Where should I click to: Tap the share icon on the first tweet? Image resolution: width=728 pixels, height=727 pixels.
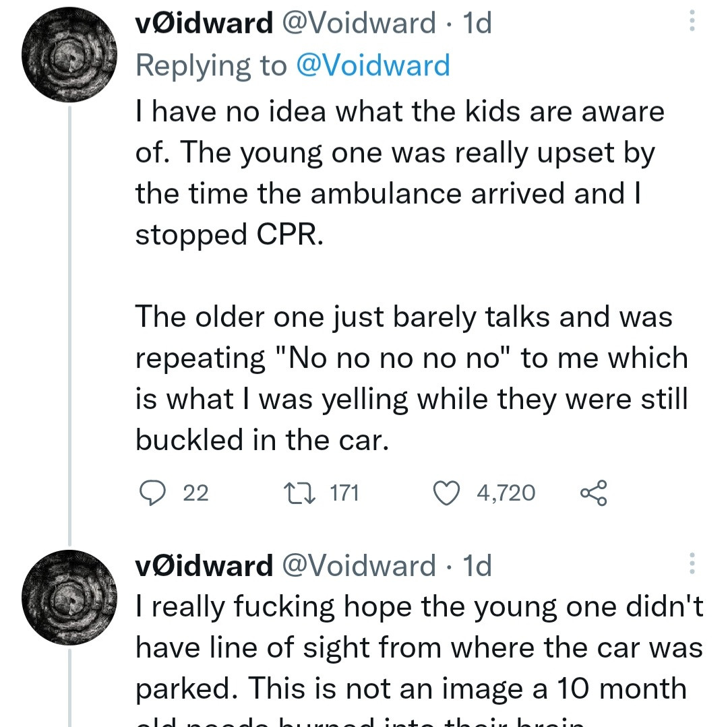[x=593, y=493]
